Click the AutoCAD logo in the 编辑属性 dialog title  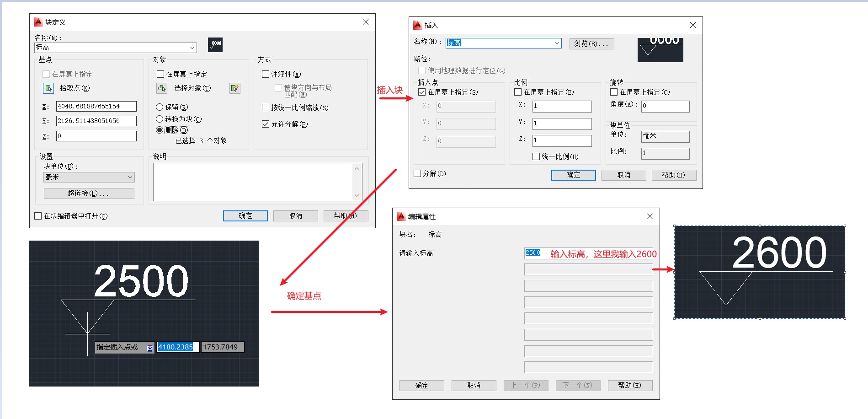click(401, 216)
